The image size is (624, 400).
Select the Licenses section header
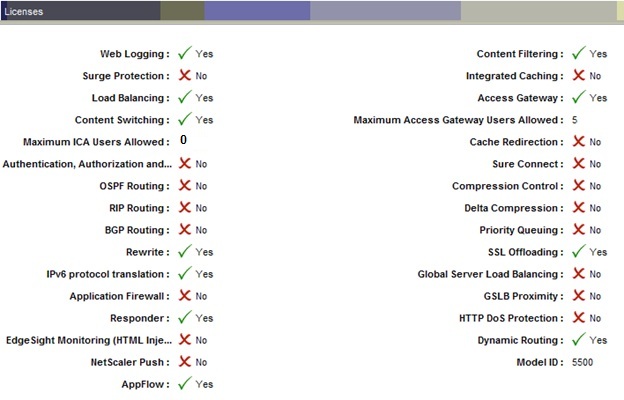pyautogui.click(x=27, y=10)
